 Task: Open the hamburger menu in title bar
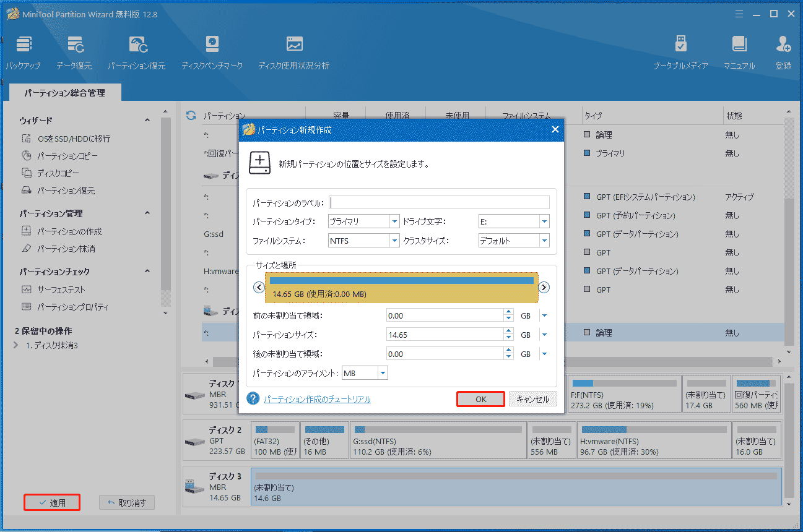pyautogui.click(x=739, y=14)
